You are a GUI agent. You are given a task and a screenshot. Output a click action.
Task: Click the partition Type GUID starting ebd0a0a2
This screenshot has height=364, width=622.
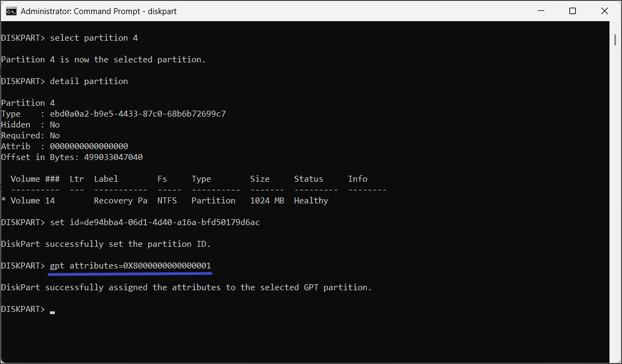coord(138,114)
